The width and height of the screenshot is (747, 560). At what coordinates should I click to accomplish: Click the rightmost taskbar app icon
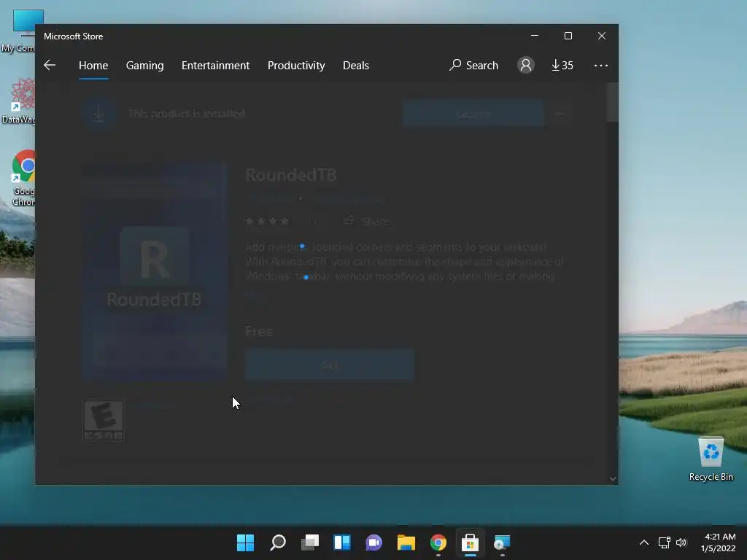pyautogui.click(x=502, y=542)
